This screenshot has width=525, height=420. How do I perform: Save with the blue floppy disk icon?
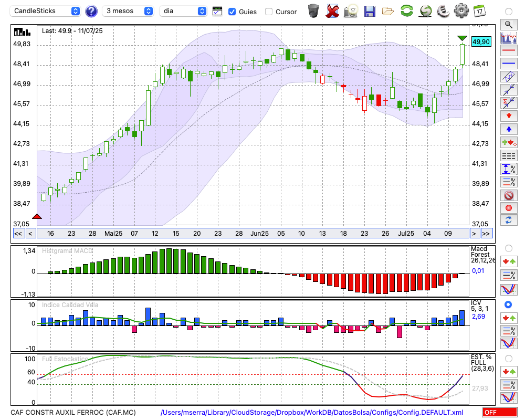[x=369, y=11]
